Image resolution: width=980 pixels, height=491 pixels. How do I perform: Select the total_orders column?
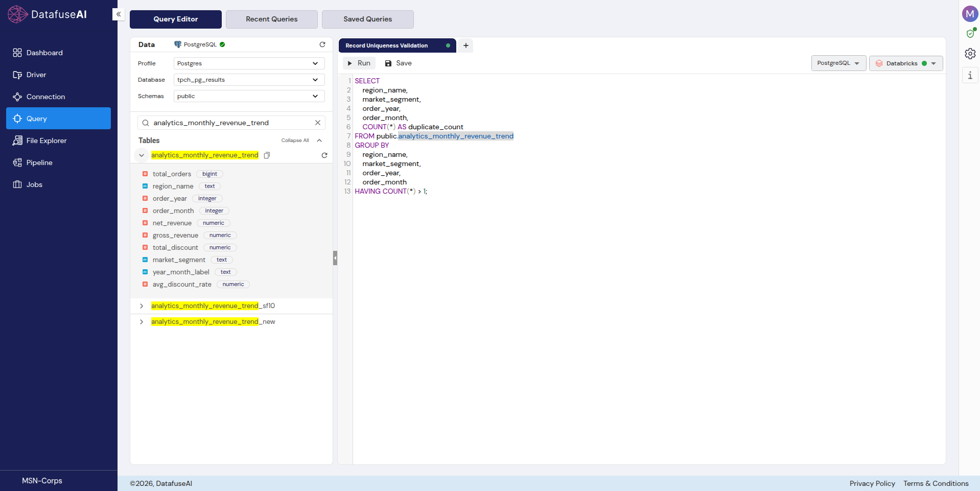[172, 174]
